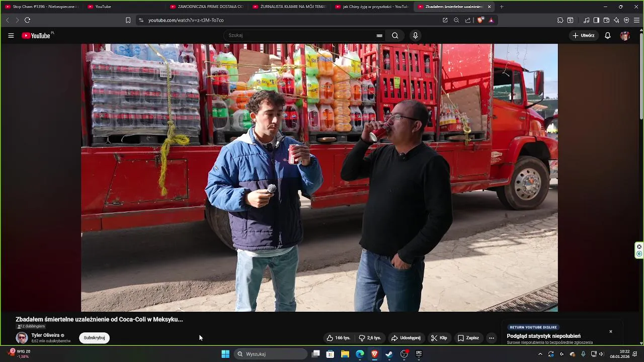Start voice search with microphone icon
The height and width of the screenshot is (362, 644).
(x=415, y=36)
